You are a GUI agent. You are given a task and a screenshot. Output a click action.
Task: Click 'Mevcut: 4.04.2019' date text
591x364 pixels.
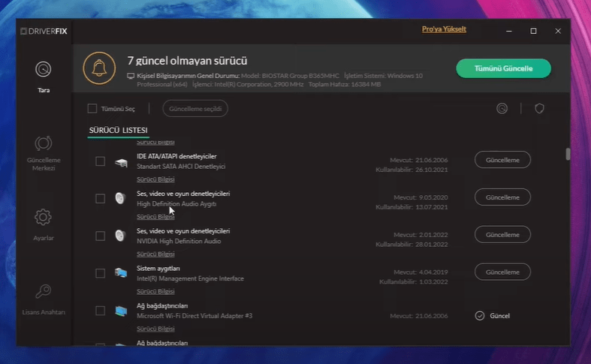[421, 272]
